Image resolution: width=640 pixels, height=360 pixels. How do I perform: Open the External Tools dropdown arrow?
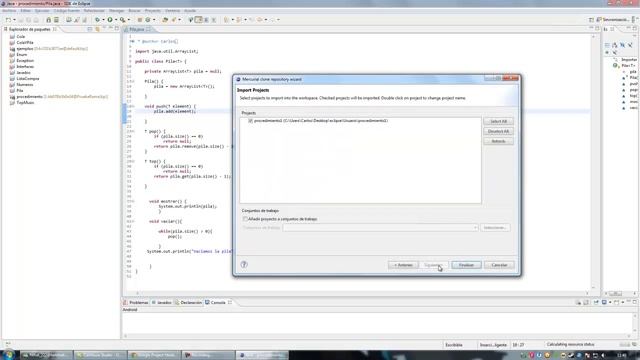(128, 20)
